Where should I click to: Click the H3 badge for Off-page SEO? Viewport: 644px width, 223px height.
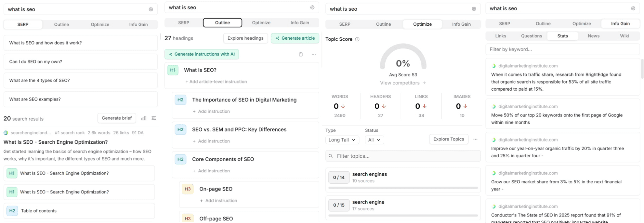tap(188, 218)
